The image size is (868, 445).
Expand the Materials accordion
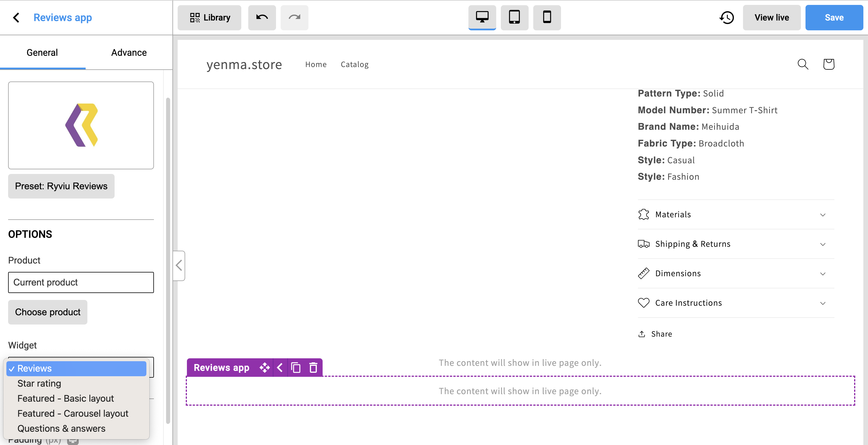[x=735, y=214]
